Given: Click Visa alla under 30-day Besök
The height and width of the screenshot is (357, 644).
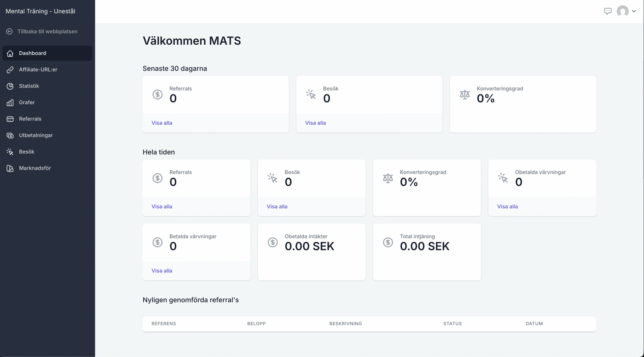Looking at the screenshot, I should (x=316, y=123).
